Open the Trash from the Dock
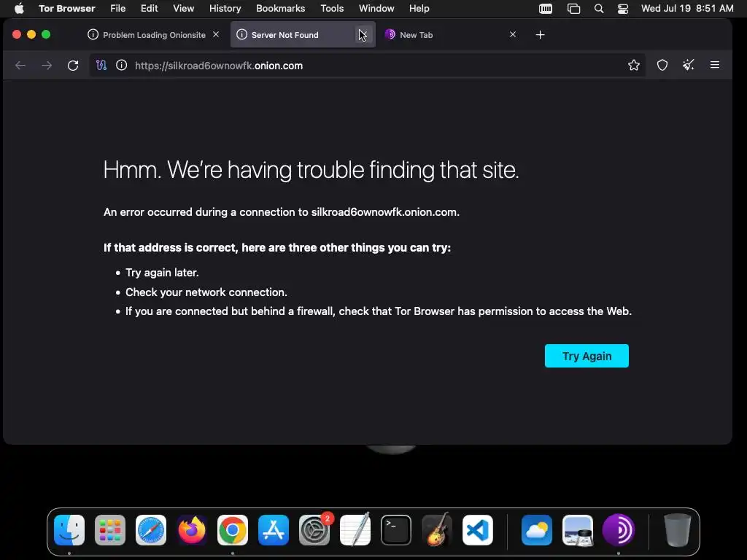Viewport: 747px width, 560px height. click(x=678, y=530)
